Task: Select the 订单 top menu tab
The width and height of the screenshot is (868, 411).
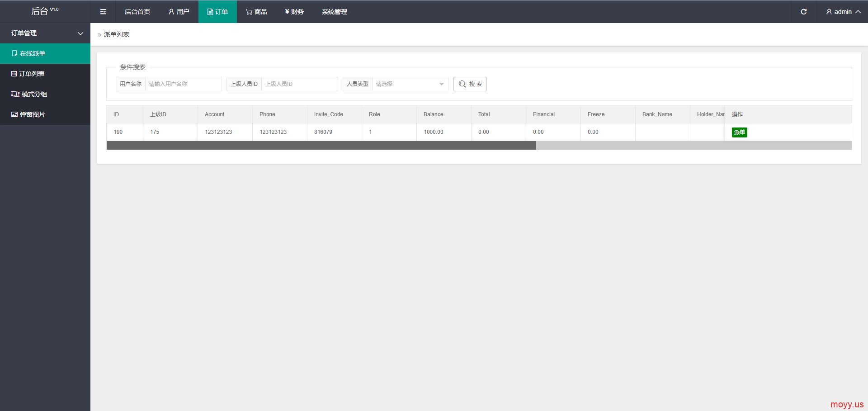Action: pyautogui.click(x=217, y=12)
